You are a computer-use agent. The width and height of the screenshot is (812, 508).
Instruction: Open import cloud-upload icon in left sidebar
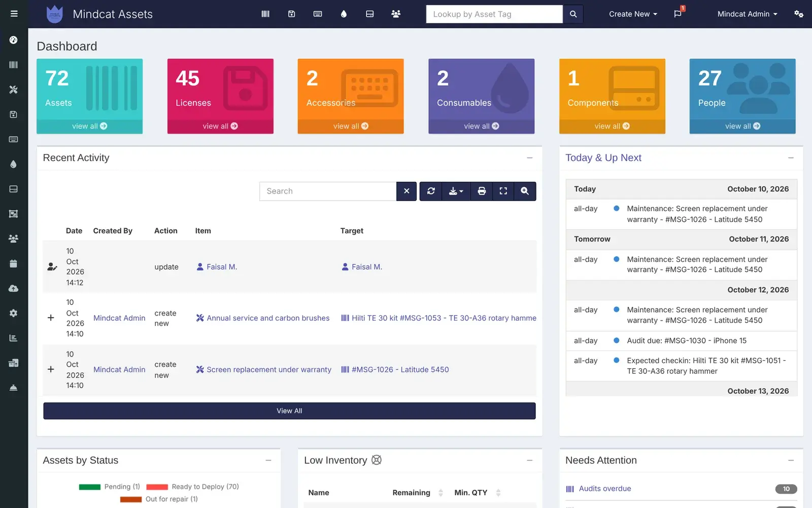click(14, 288)
